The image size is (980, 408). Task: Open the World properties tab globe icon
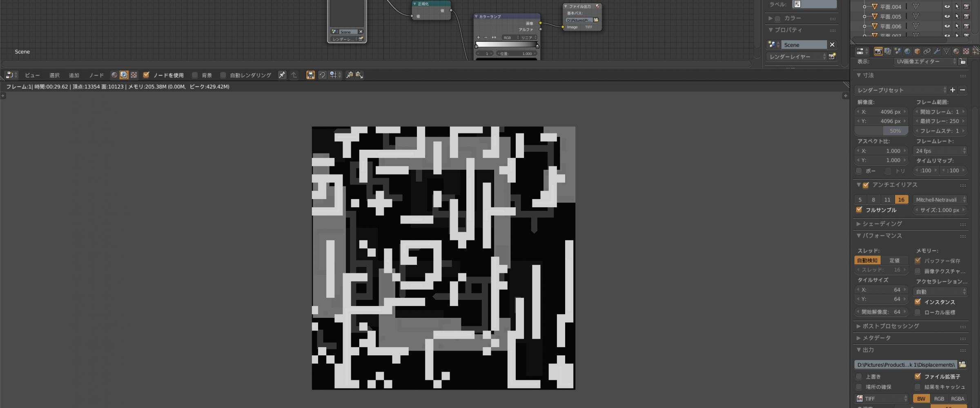click(907, 51)
